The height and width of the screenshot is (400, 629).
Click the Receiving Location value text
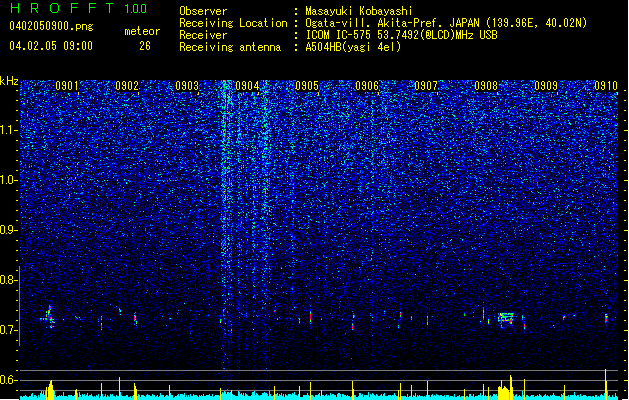(x=446, y=23)
